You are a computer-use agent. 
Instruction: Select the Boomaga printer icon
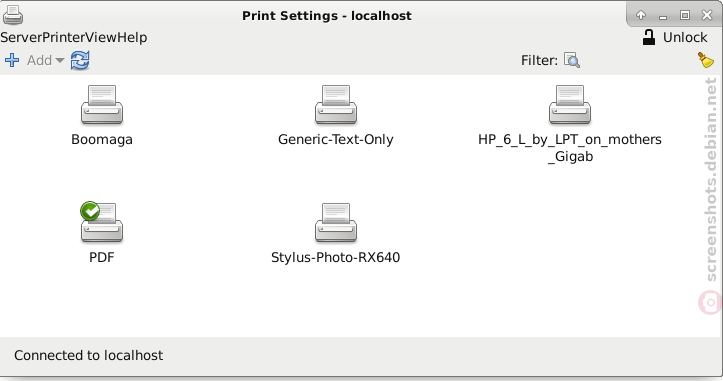point(101,105)
